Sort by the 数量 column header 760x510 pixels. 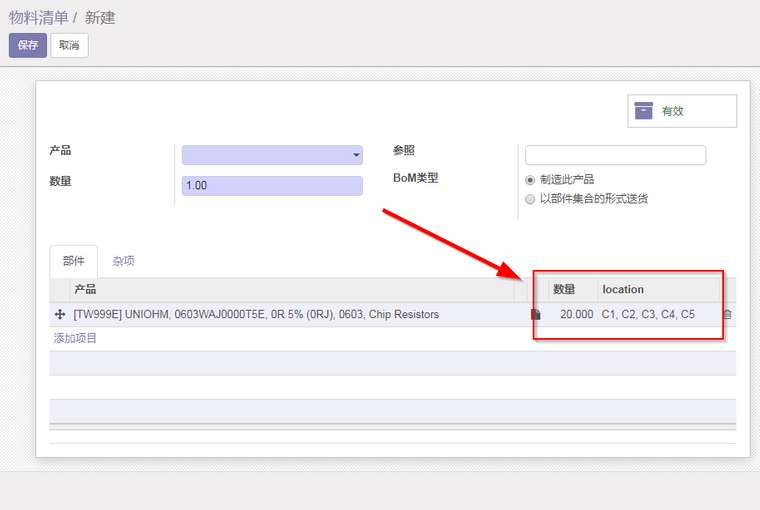click(x=564, y=290)
